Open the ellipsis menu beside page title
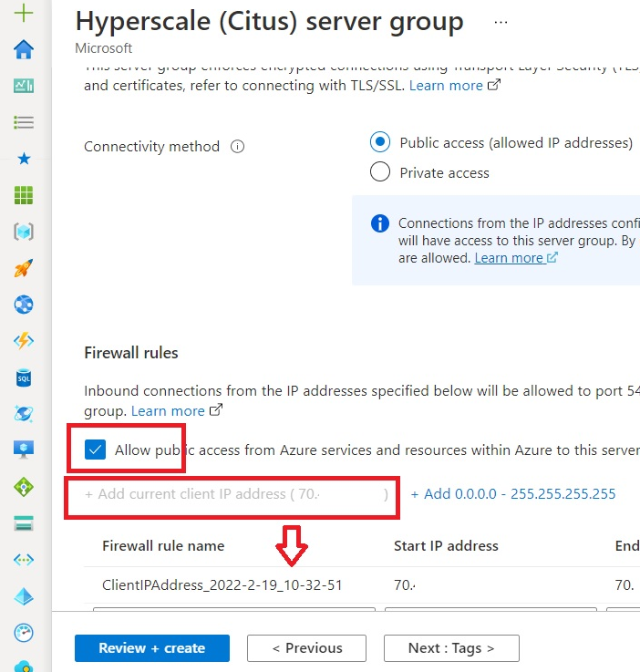 coord(501,22)
